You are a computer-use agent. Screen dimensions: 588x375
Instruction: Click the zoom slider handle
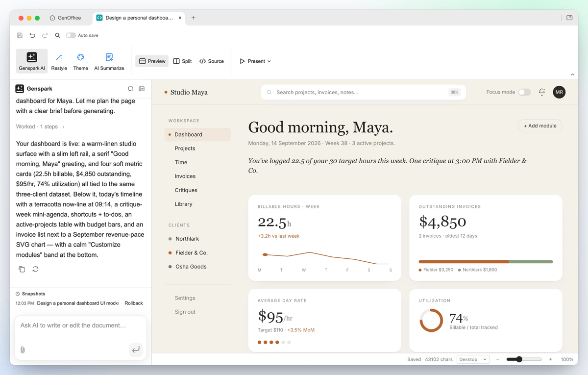click(519, 359)
